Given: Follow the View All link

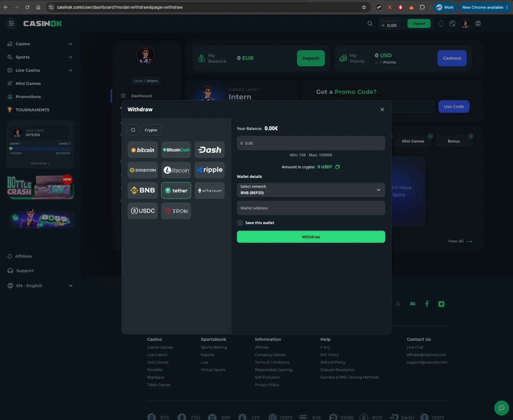Looking at the screenshot, I should [460, 241].
